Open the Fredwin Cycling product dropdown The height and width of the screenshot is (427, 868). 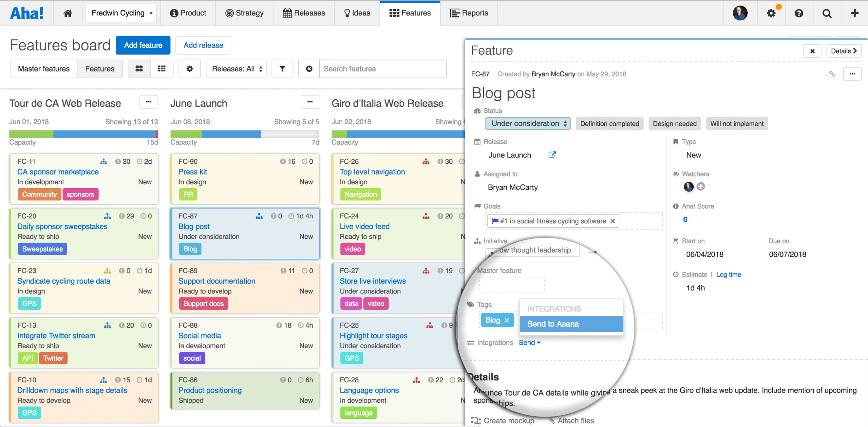pos(121,13)
